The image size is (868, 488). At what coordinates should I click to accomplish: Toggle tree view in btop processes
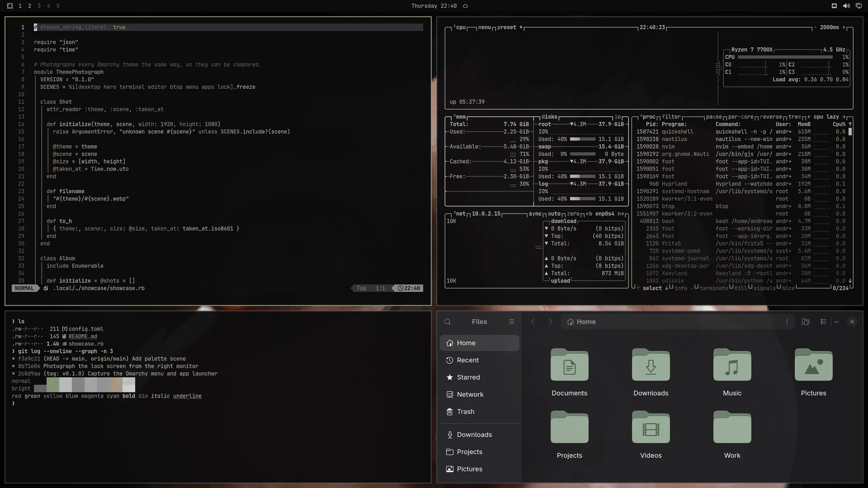795,117
